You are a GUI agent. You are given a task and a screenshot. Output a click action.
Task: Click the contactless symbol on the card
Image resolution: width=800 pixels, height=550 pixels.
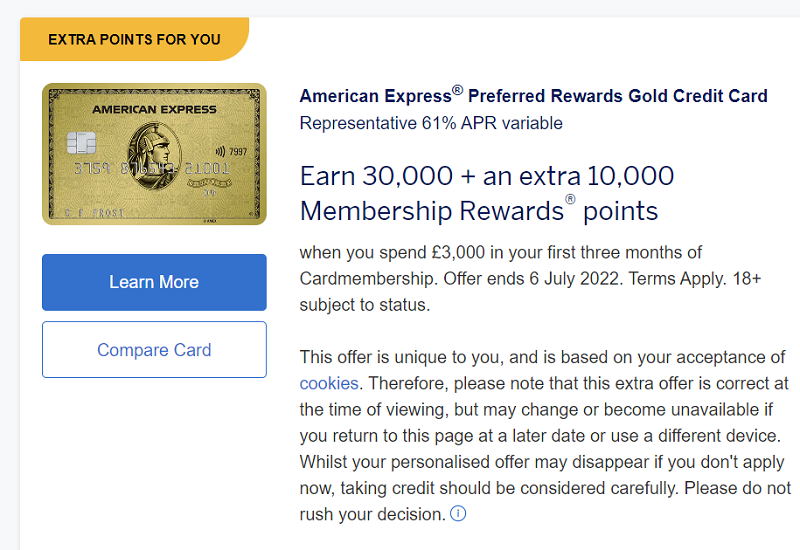click(220, 152)
